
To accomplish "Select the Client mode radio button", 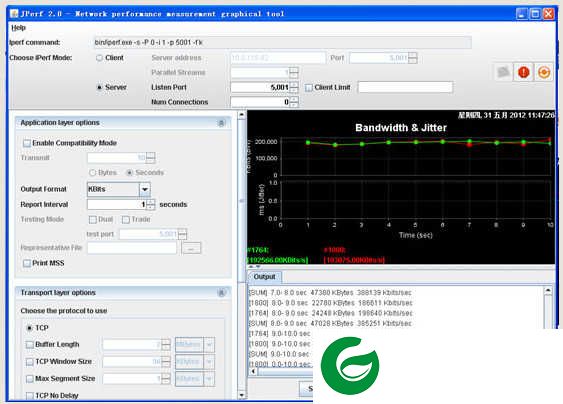I will [99, 58].
